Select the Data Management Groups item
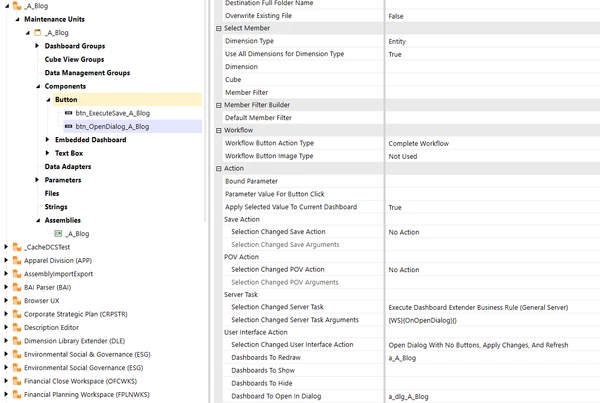600x403 pixels. pos(87,73)
